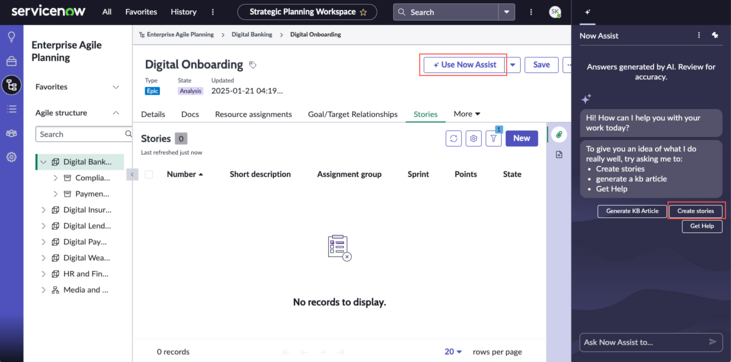The height and width of the screenshot is (362, 731).
Task: Click the tag icon beside Digital Onboarding
Action: pos(252,65)
